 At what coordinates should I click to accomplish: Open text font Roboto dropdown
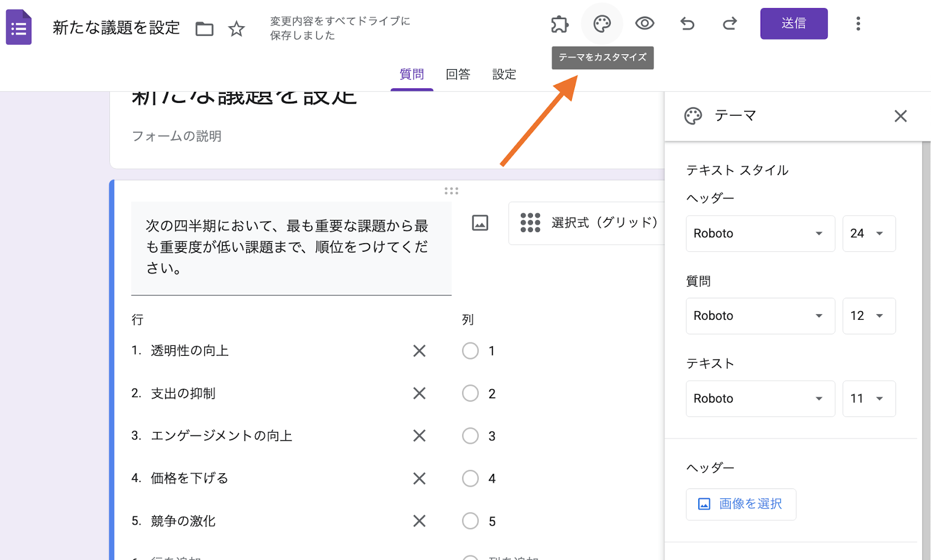[761, 398]
